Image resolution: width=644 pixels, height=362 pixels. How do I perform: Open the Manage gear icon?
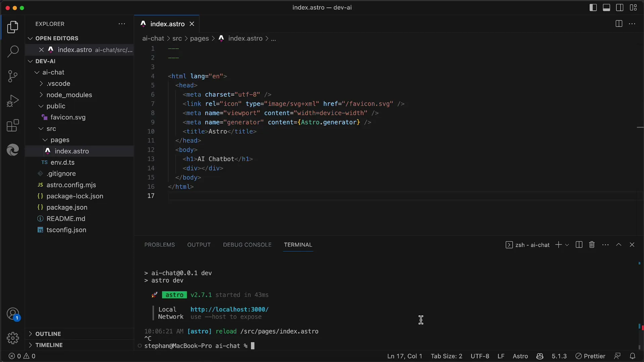tap(12, 338)
